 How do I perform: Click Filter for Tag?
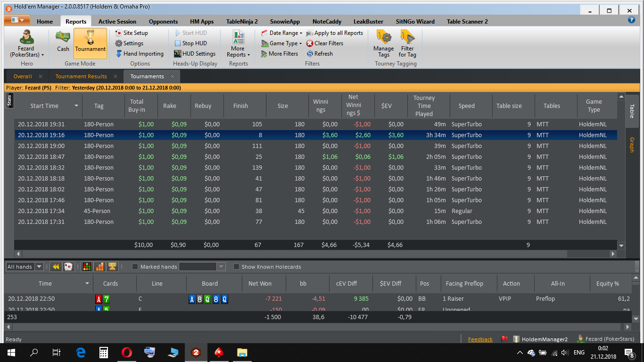(x=407, y=44)
